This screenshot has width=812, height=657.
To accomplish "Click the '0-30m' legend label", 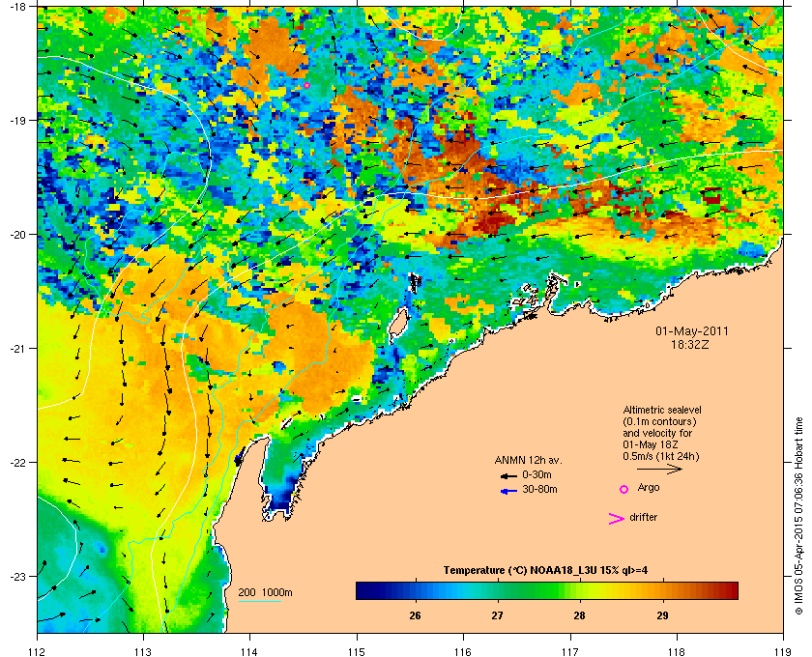I will click(x=537, y=474).
